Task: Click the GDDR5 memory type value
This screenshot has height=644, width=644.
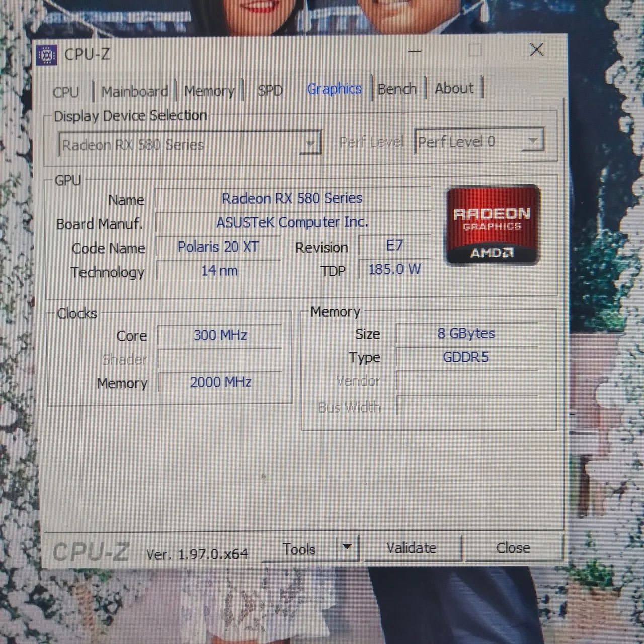Action: (x=466, y=357)
